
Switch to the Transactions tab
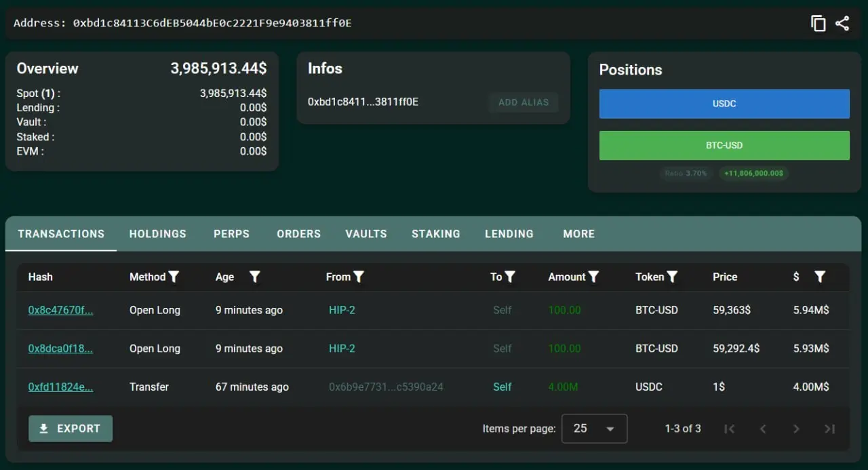(x=61, y=234)
